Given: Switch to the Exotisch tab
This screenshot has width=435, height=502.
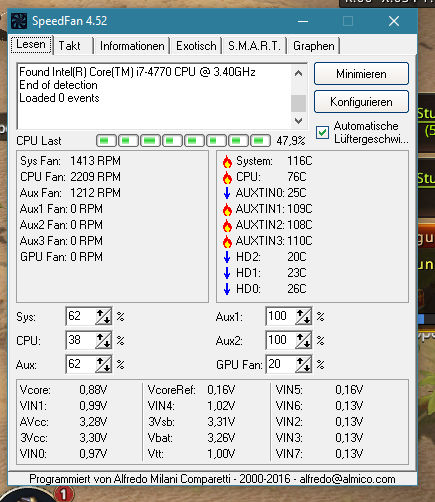Looking at the screenshot, I should point(196,46).
